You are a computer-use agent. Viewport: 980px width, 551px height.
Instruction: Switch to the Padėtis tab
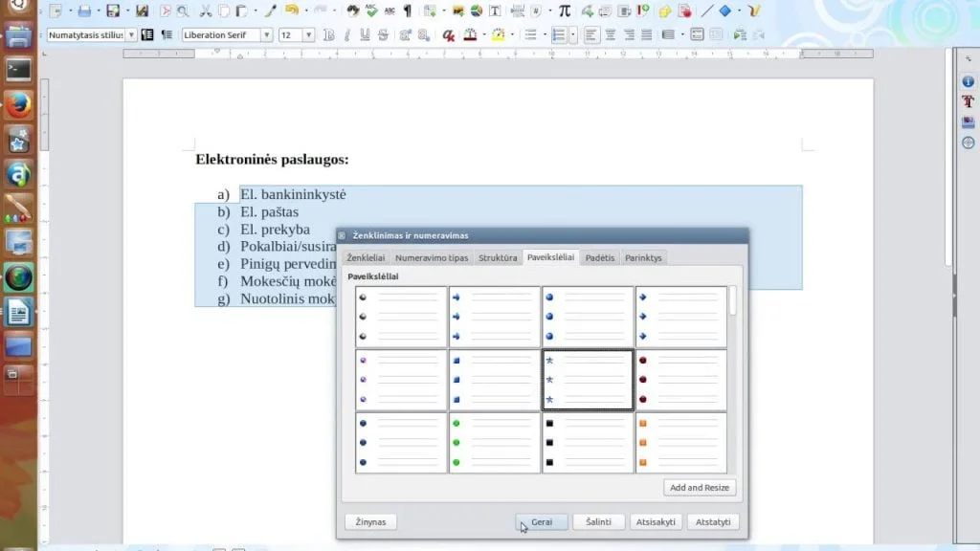[x=600, y=257]
